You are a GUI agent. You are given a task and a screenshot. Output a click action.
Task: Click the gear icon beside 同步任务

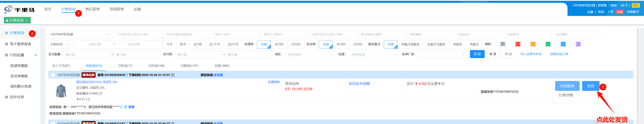pos(7,97)
